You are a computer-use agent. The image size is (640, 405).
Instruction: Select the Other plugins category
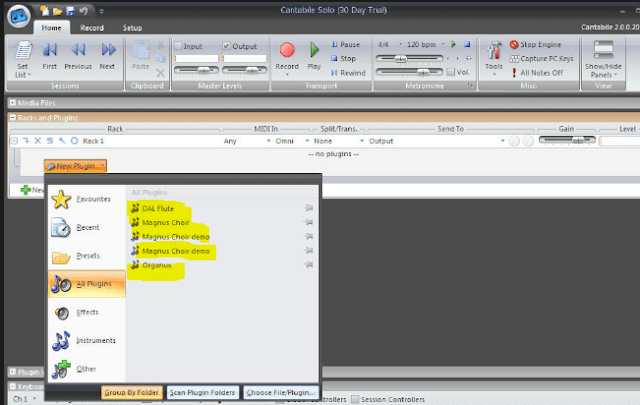tap(87, 369)
